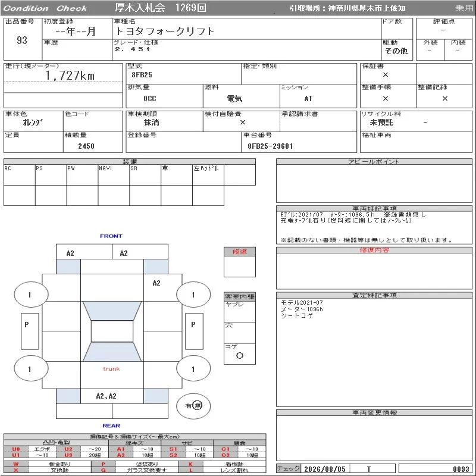The height and width of the screenshot is (476, 476).
Task: Click the G ガラス交換要す legend entry
Action: click(135, 470)
